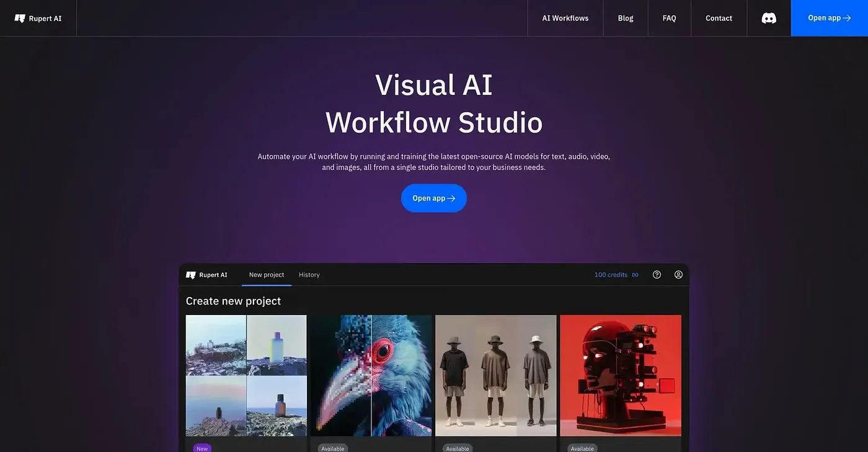Image resolution: width=868 pixels, height=452 pixels.
Task: Go to the Blog page
Action: tap(626, 18)
